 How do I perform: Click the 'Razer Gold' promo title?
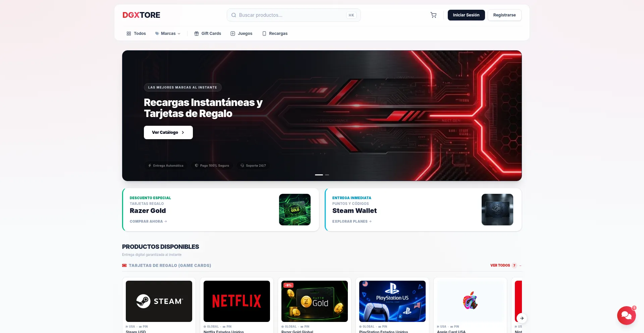pos(148,211)
